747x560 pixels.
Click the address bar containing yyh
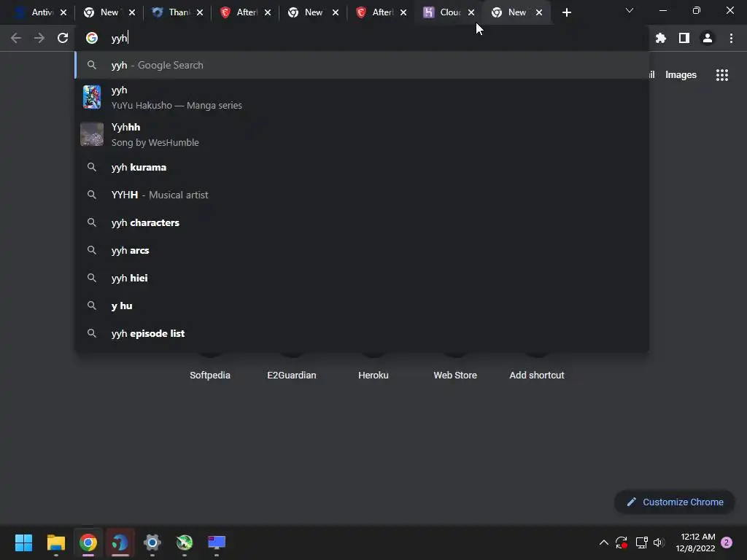click(x=362, y=38)
